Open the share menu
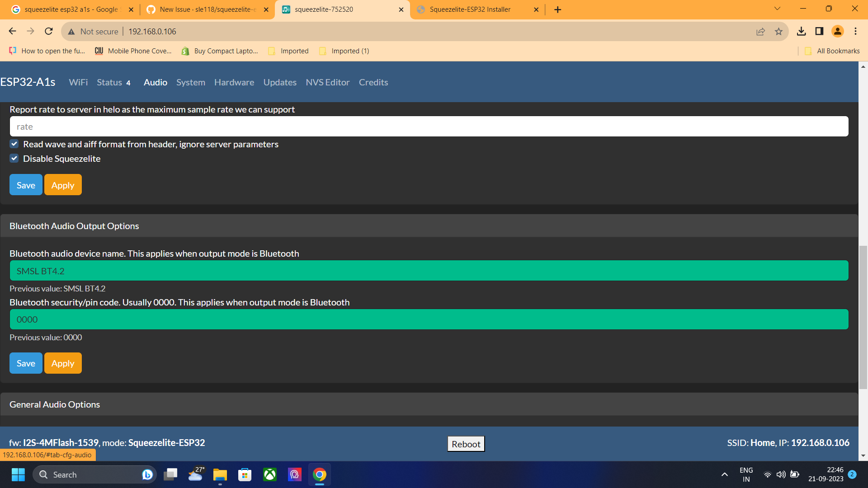 pyautogui.click(x=761, y=31)
